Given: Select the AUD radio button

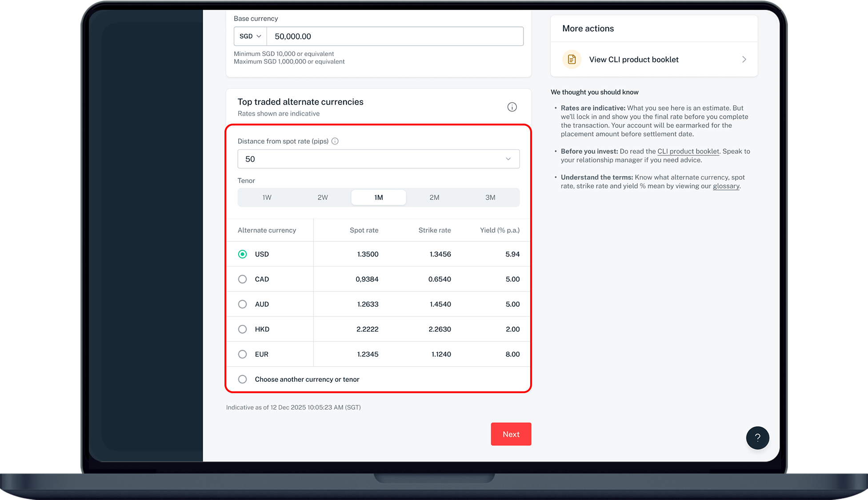Looking at the screenshot, I should tap(242, 304).
